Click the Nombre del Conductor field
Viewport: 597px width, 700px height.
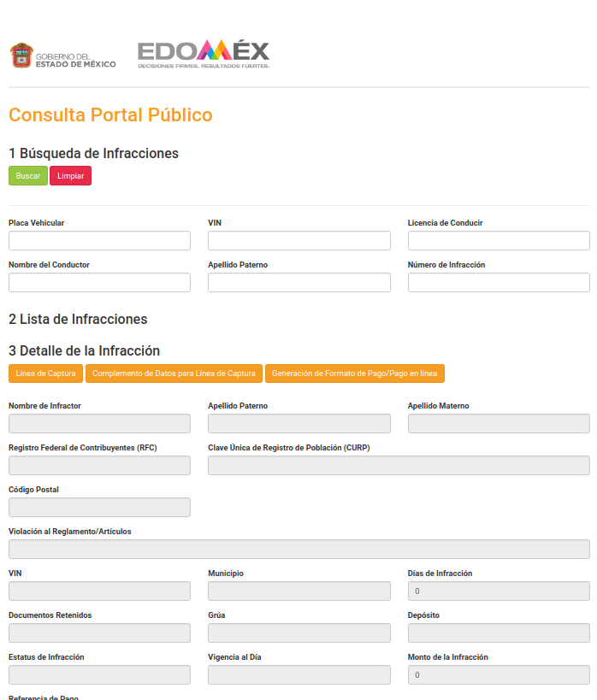99,283
